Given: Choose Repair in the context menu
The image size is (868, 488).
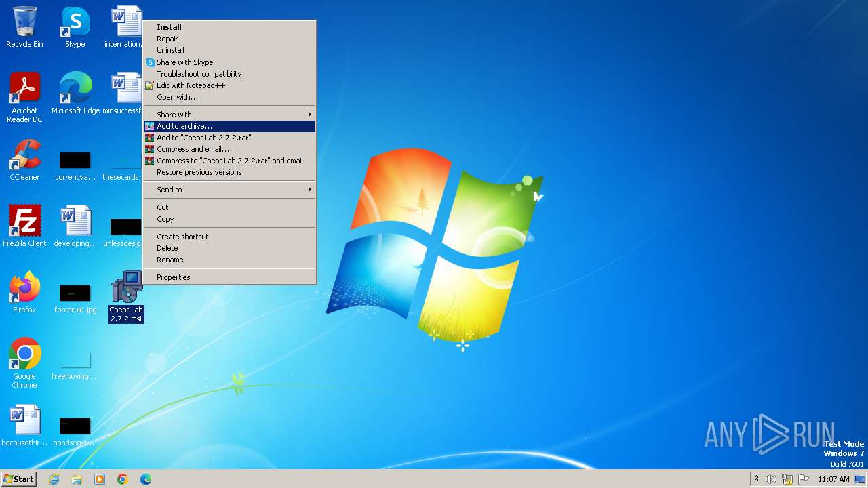Looking at the screenshot, I should click(x=229, y=39).
